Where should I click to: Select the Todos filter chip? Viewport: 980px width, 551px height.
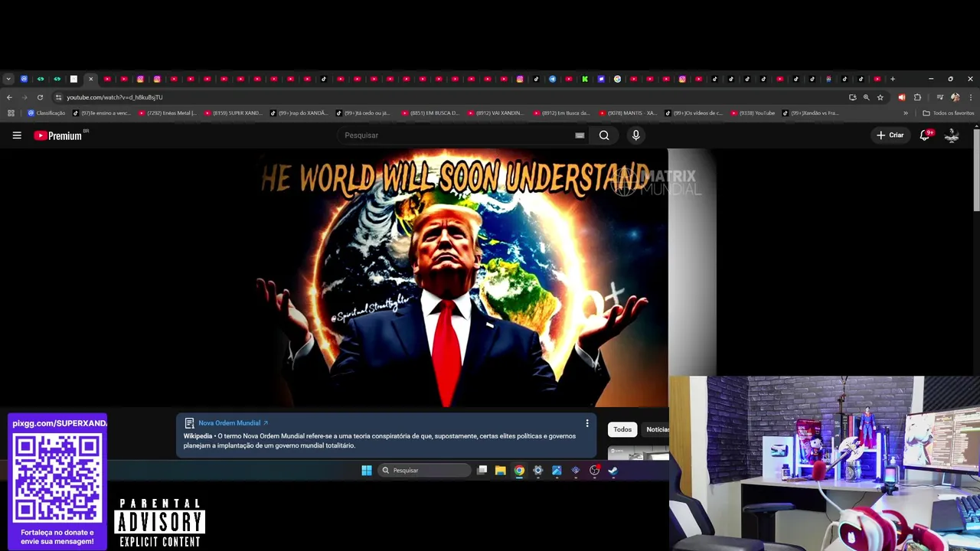[622, 430]
